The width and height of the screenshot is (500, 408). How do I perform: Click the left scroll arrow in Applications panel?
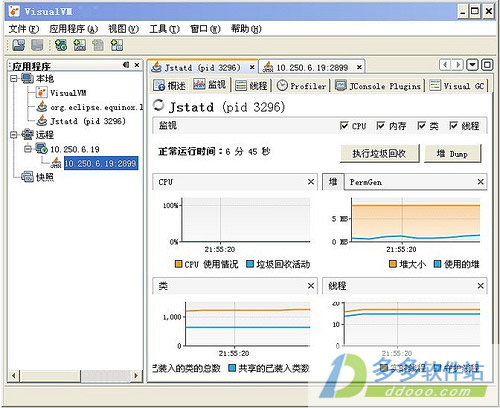(x=14, y=376)
